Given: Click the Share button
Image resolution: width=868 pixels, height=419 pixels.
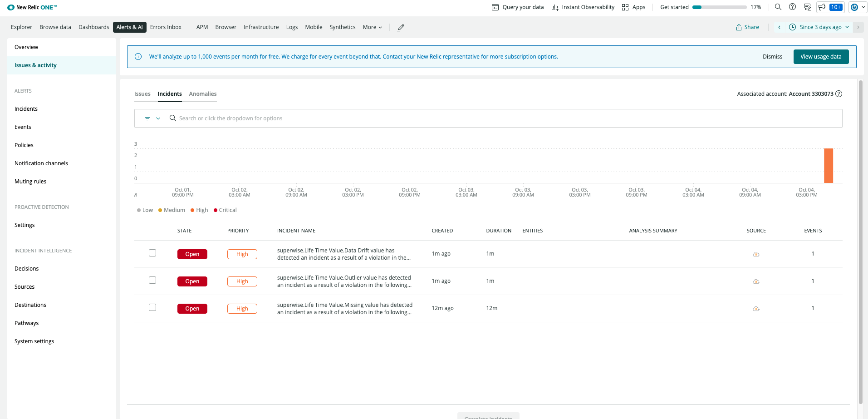Looking at the screenshot, I should pyautogui.click(x=748, y=27).
